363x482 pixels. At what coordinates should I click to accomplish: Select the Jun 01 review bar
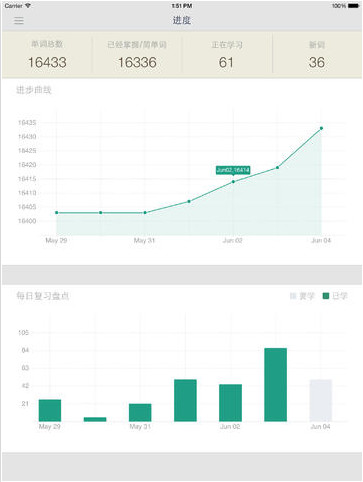click(185, 400)
